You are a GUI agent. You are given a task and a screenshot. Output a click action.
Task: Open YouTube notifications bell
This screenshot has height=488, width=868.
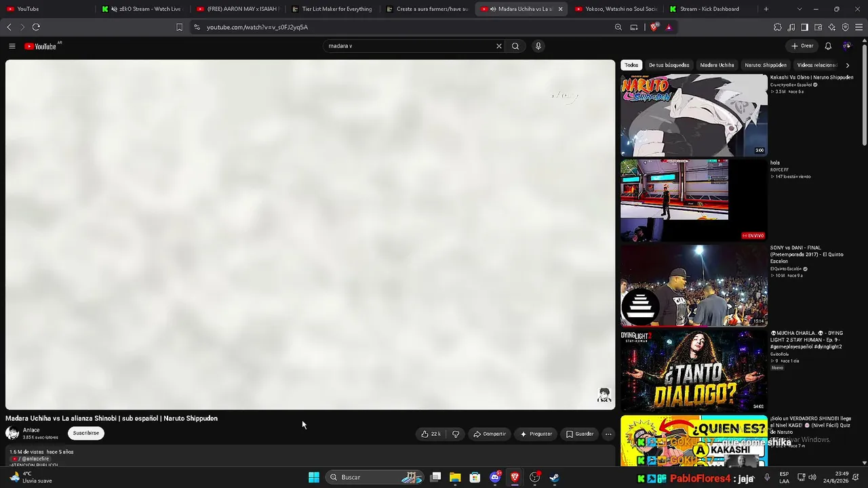pos(828,46)
